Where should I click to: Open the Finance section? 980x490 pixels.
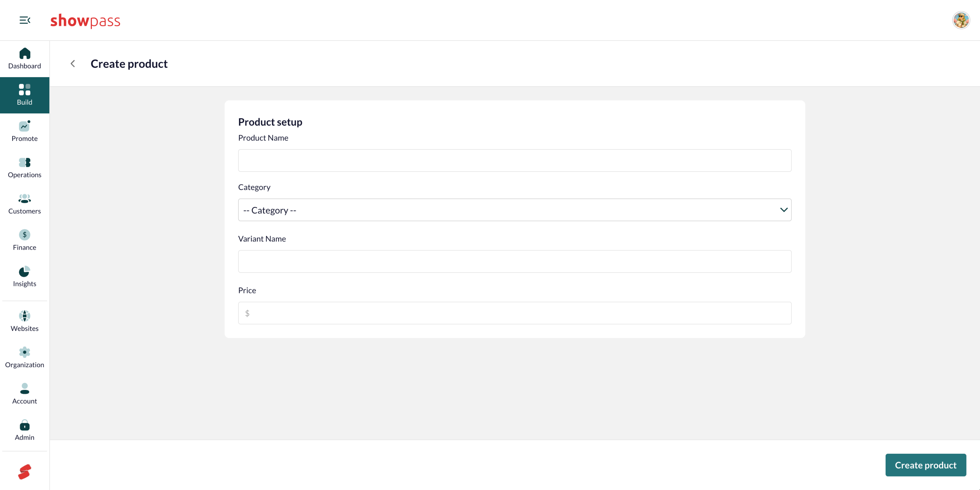[25, 240]
